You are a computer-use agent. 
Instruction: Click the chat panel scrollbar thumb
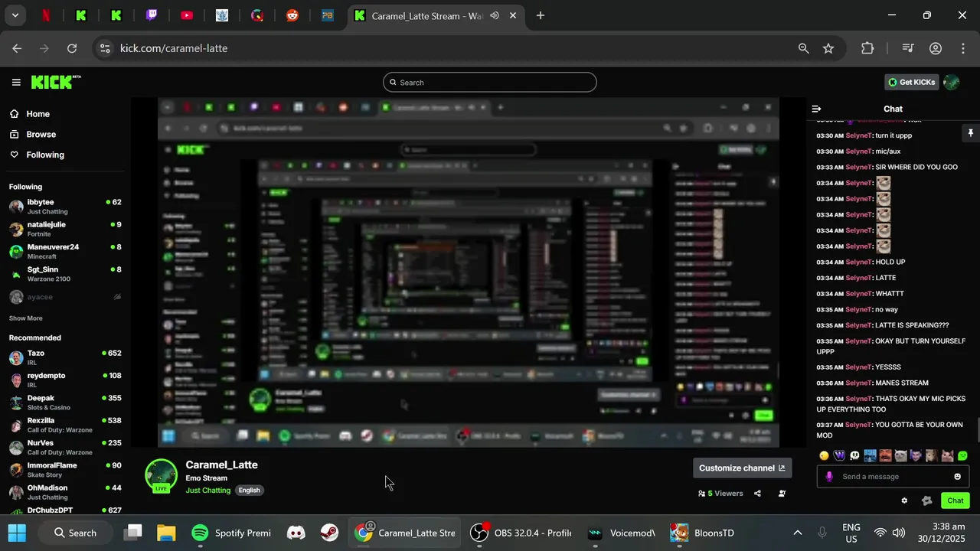pos(977,429)
